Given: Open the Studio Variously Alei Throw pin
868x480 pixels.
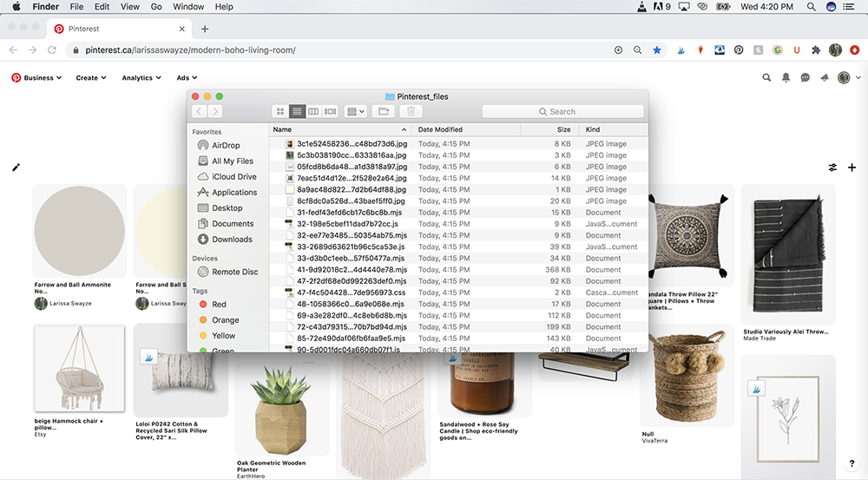Looking at the screenshot, I should click(788, 254).
